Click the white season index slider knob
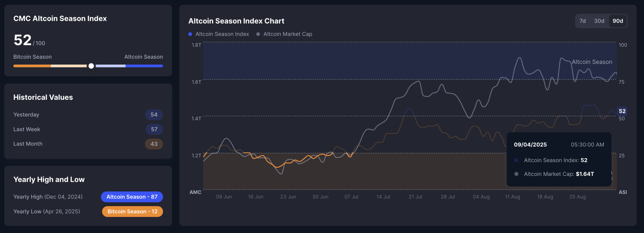Image resolution: width=644 pixels, height=233 pixels. pyautogui.click(x=91, y=66)
